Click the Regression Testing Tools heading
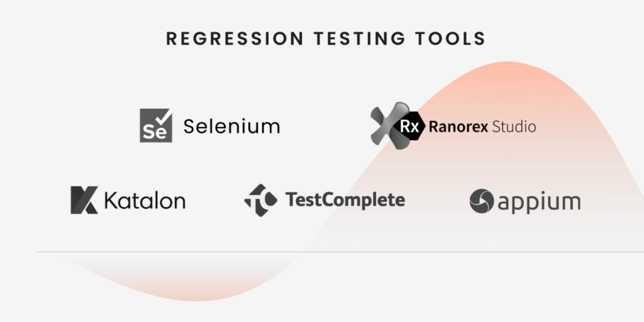Screen dimensions: 644x322 pyautogui.click(x=326, y=38)
